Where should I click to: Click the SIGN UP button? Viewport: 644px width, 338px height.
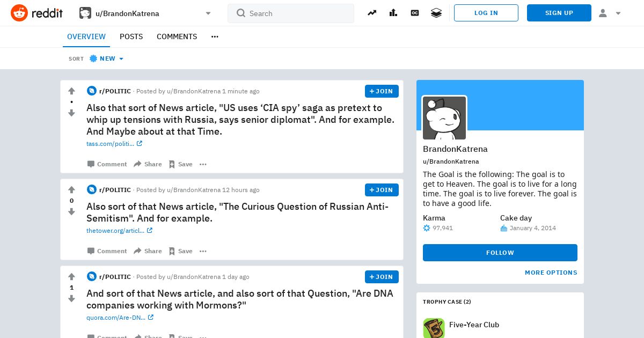click(x=559, y=13)
